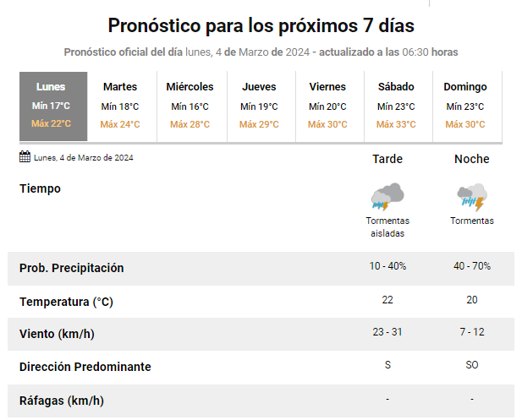Screen dimensions: 522x420
Task: Click the Ráfagas (km/h) row label
Action: pyautogui.click(x=62, y=401)
